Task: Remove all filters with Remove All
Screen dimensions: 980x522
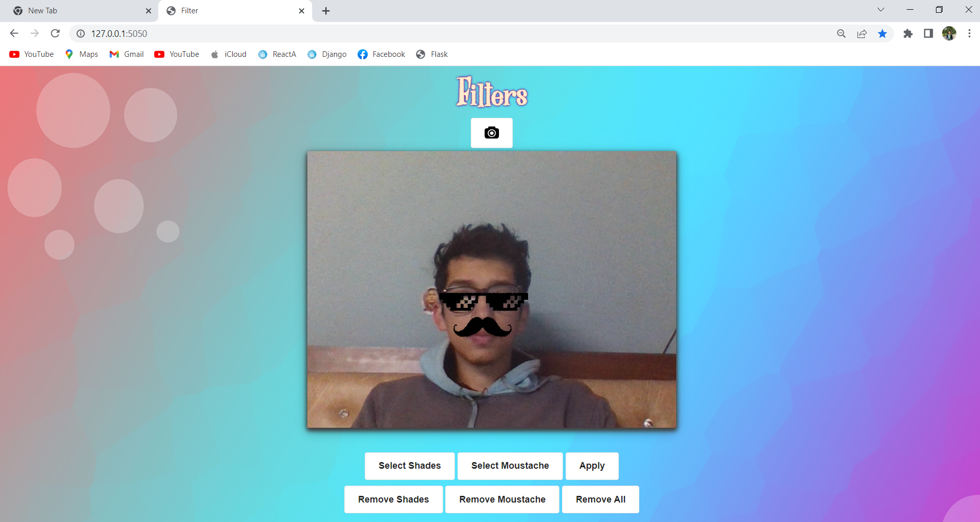Action: (600, 499)
